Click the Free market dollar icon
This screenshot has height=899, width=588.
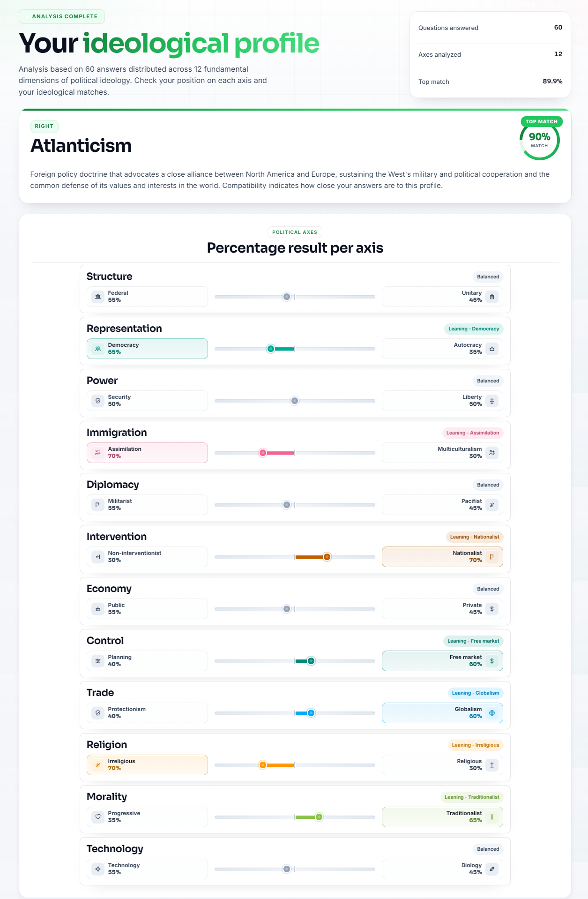click(492, 661)
